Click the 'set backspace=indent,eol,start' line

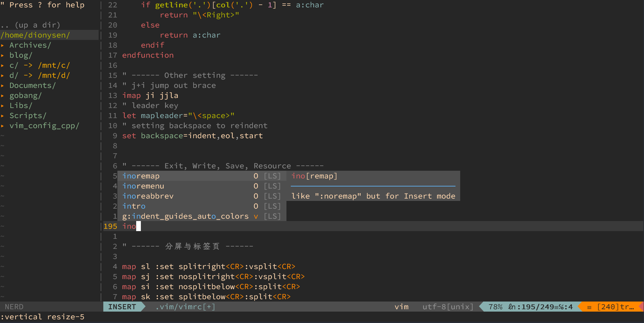tap(193, 136)
